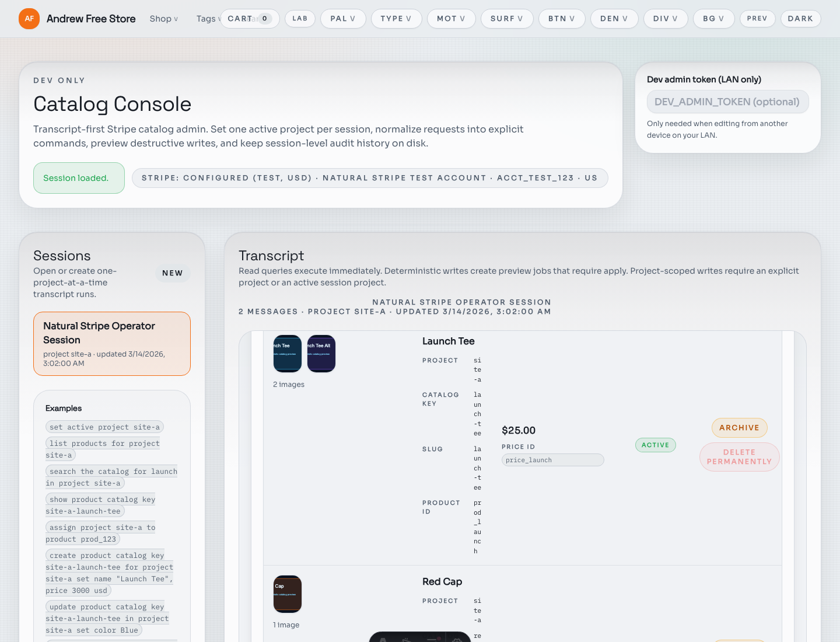Open the cart icon in the top navbar
840x642 pixels.
click(x=250, y=19)
